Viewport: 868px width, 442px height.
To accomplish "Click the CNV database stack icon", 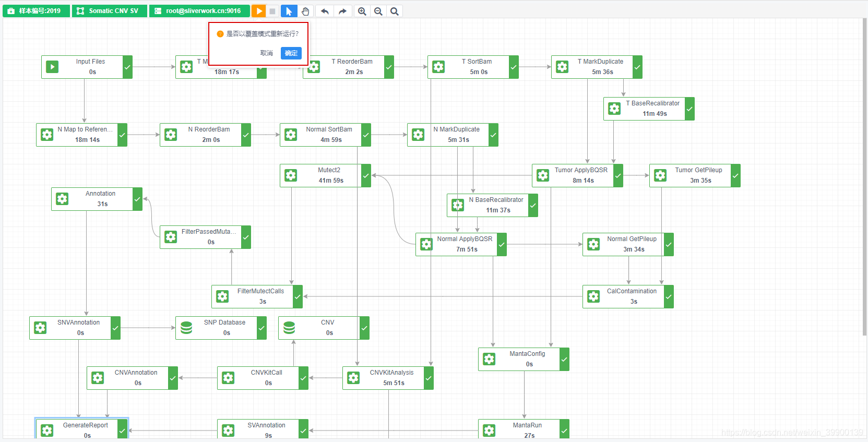I will (x=289, y=328).
